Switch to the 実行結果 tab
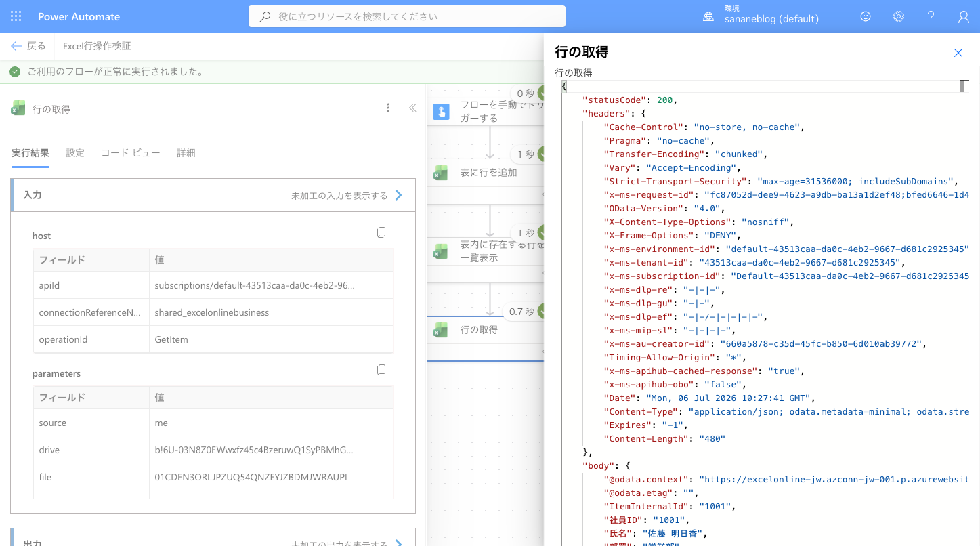The height and width of the screenshot is (546, 980). [x=30, y=153]
